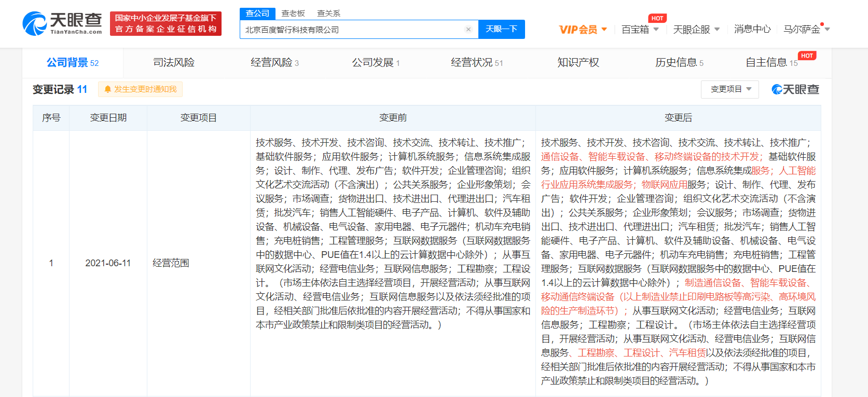
Task: Click into the company search input field
Action: click(353, 30)
